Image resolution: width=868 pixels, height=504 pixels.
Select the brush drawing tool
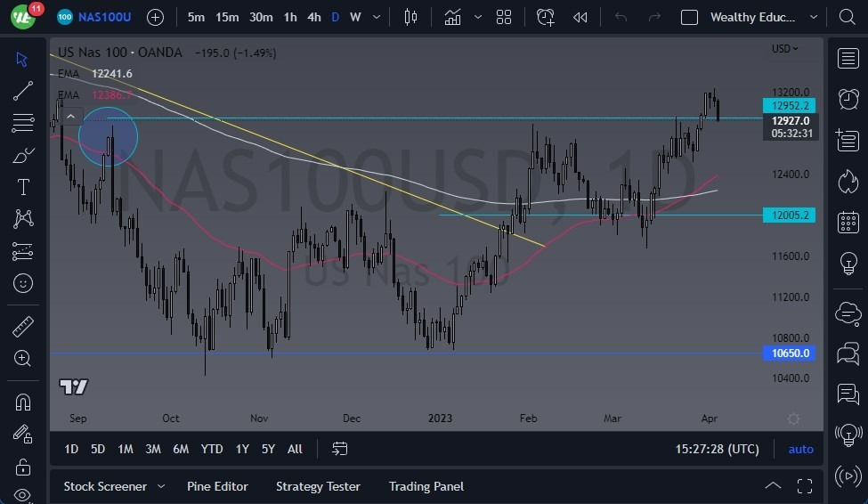point(22,155)
